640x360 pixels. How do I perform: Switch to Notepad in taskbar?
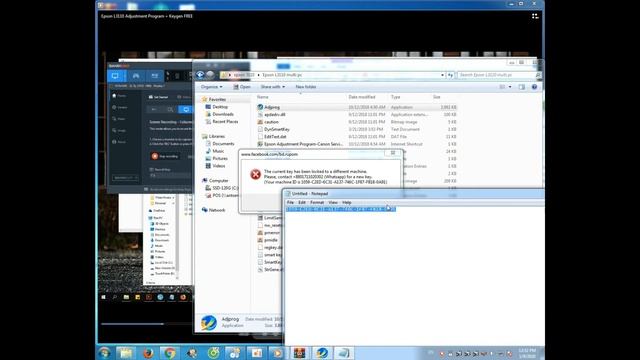click(343, 353)
